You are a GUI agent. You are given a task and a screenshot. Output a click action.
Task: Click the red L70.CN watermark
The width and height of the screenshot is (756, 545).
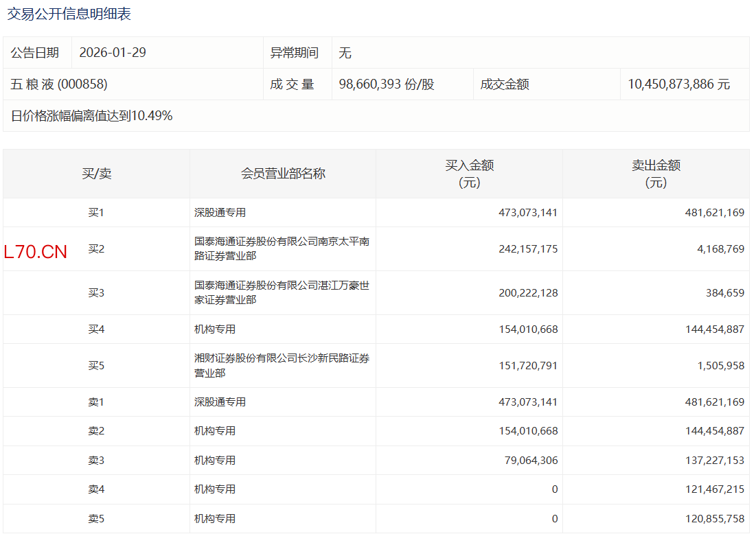tap(36, 252)
